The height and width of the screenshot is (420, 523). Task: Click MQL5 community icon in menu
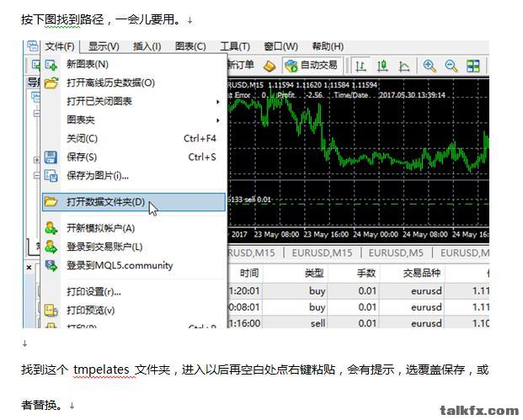[51, 266]
